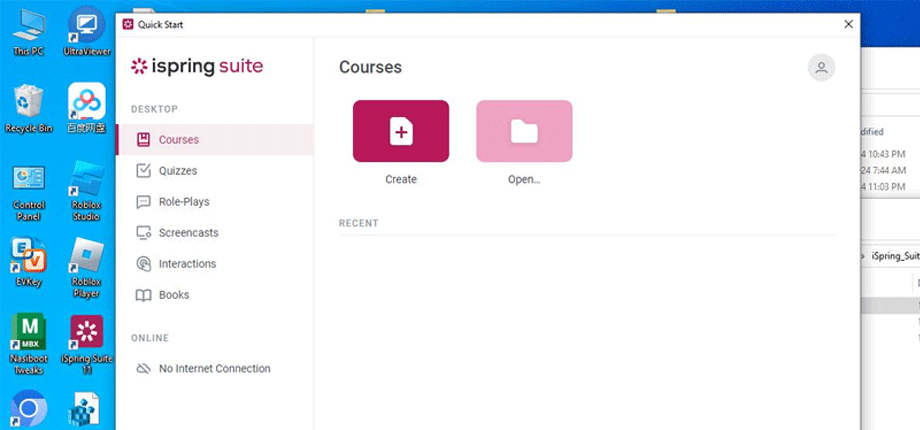Click the 10:43 PM date entry in Explorer
This screenshot has width=920, height=430.
pos(883,154)
